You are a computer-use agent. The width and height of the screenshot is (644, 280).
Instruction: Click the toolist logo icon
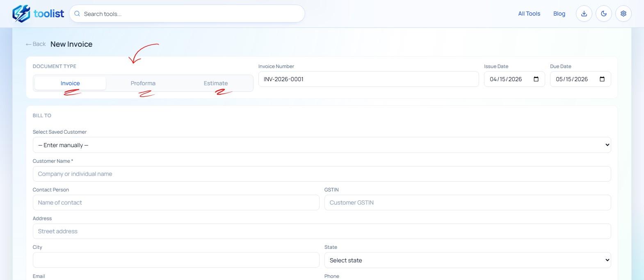pyautogui.click(x=21, y=14)
